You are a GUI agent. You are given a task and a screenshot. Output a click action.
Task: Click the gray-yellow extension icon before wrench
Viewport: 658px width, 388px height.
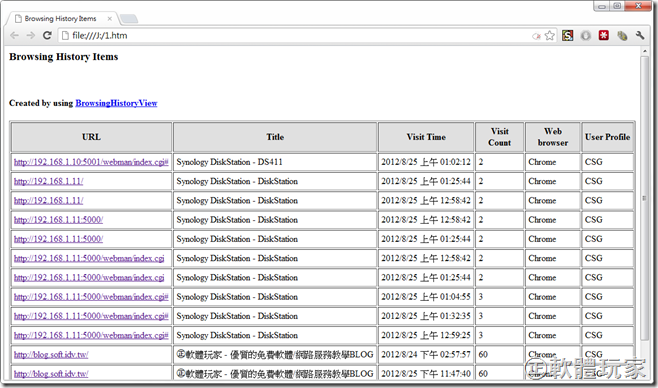point(622,36)
